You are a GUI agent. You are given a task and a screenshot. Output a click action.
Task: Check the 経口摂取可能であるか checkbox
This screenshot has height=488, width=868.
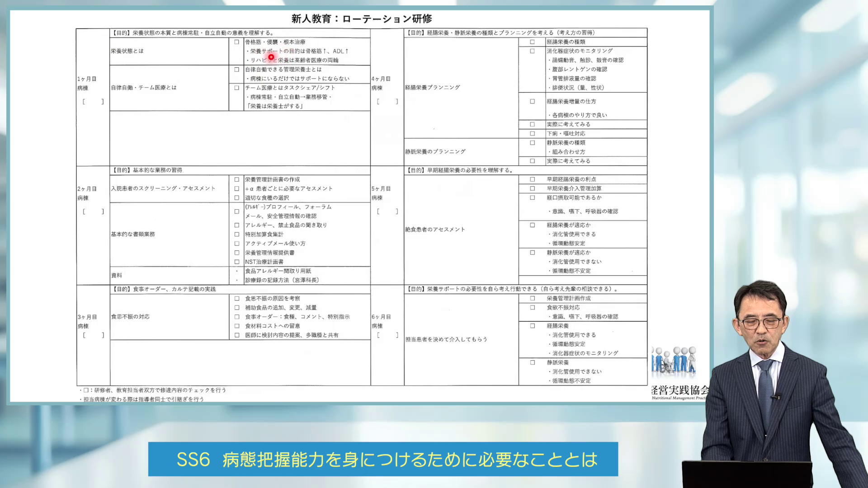[531, 197]
